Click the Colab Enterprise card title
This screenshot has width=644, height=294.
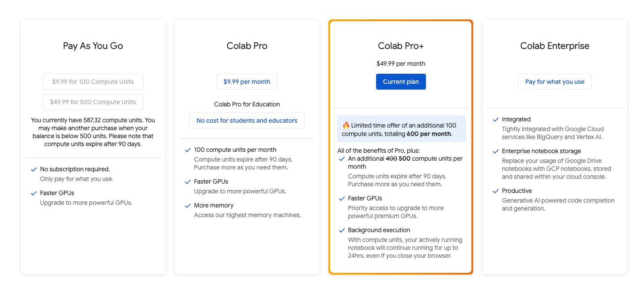[554, 46]
